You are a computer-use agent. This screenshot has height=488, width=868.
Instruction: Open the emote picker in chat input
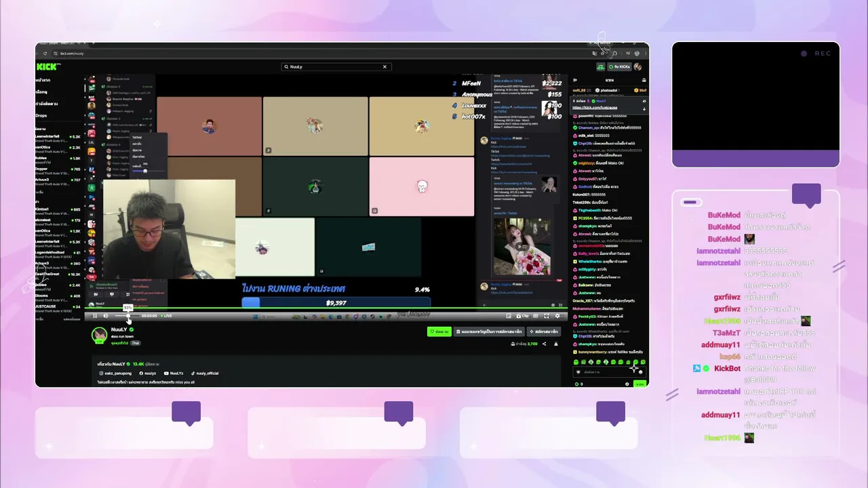point(640,372)
